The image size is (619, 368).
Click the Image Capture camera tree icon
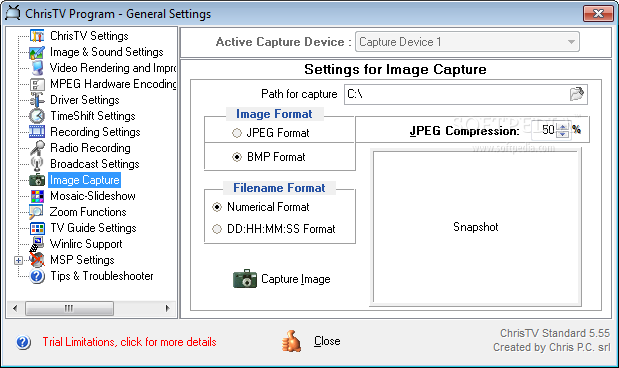click(x=37, y=180)
